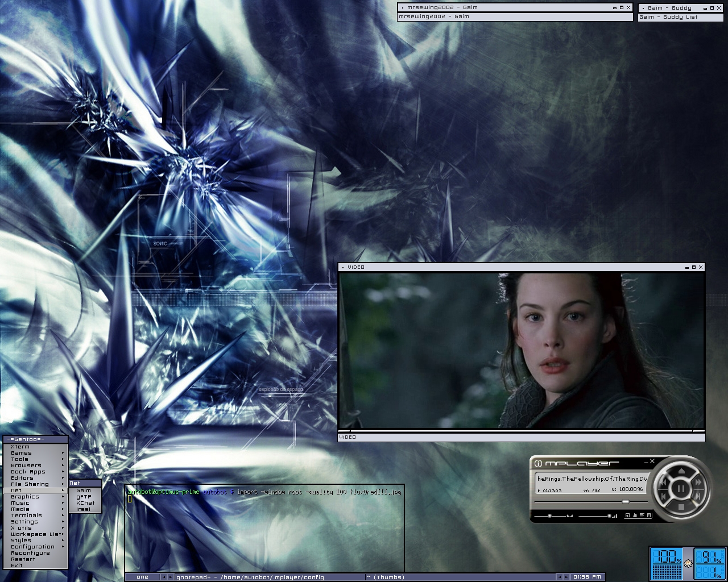Skip to next track in MPlayer

(698, 496)
